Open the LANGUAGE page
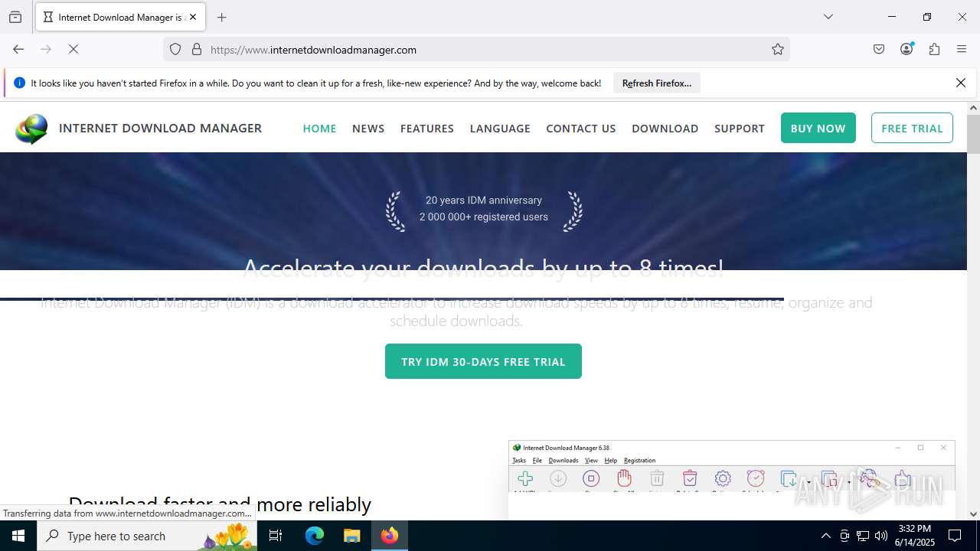Screen dimensions: 980x551 click(x=500, y=128)
